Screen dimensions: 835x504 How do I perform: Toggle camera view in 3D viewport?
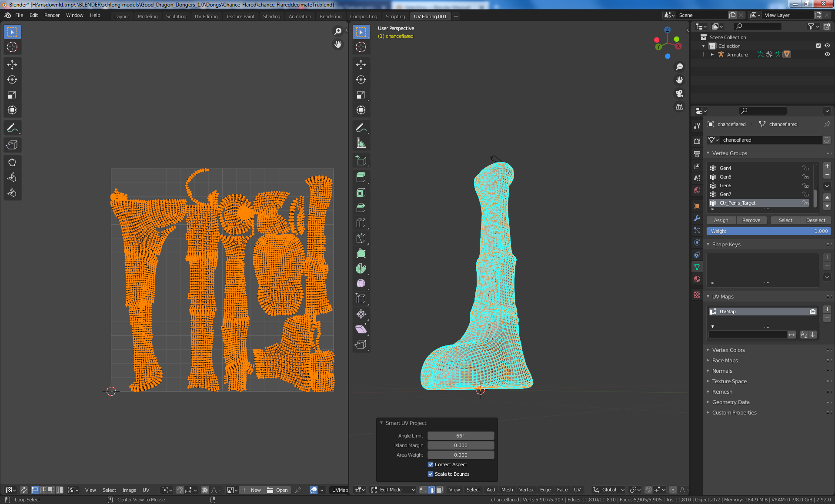pyautogui.click(x=679, y=93)
